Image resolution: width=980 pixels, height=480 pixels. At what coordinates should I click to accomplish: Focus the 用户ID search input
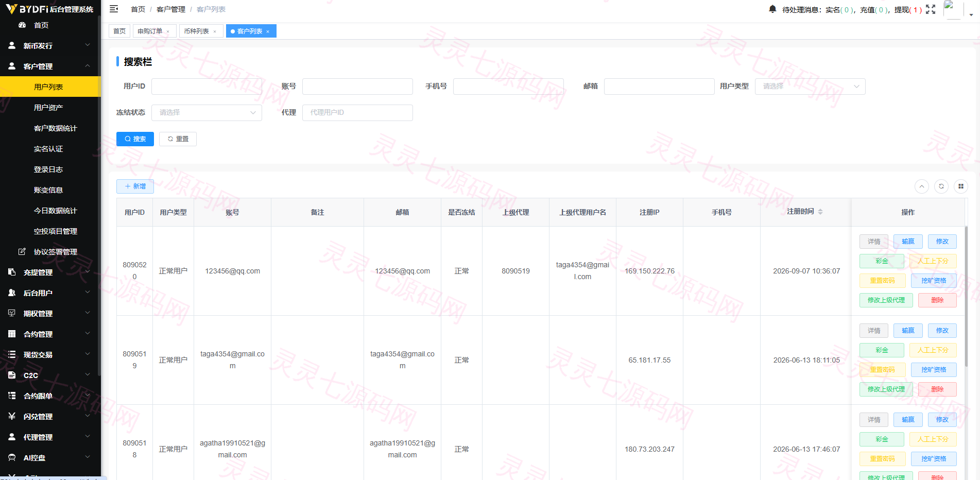coord(207,87)
